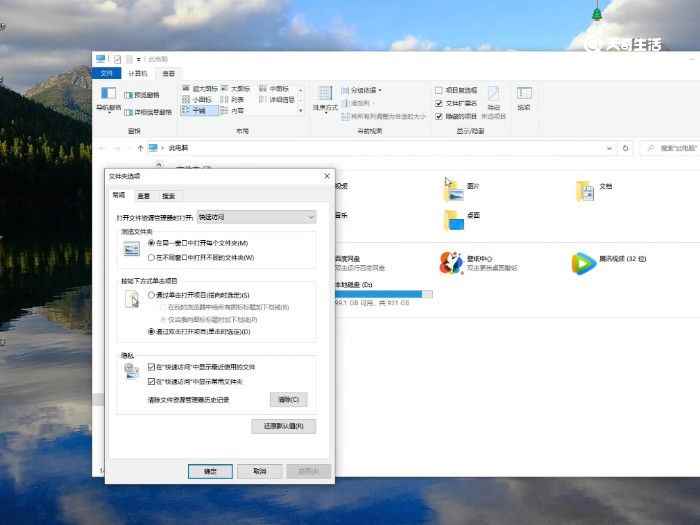This screenshot has height=525, width=700.
Task: Click the 还原默认值 restore defaults button
Action: coord(283,426)
